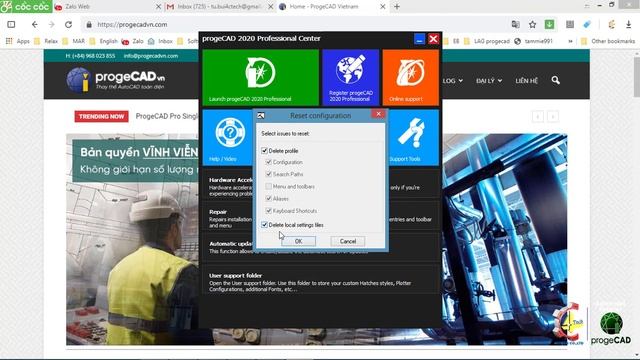Go forward in browser history
This screenshot has height=360, width=640.
coord(51,24)
